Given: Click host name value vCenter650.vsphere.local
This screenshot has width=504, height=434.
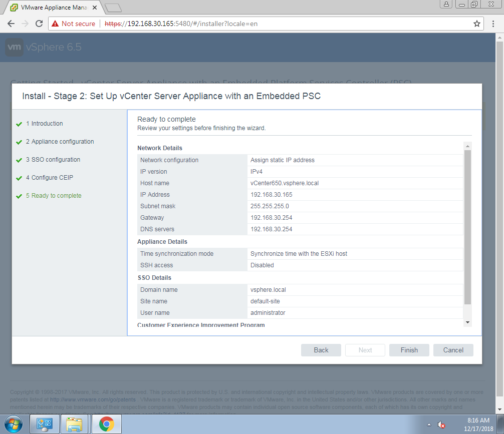Looking at the screenshot, I should [x=285, y=183].
